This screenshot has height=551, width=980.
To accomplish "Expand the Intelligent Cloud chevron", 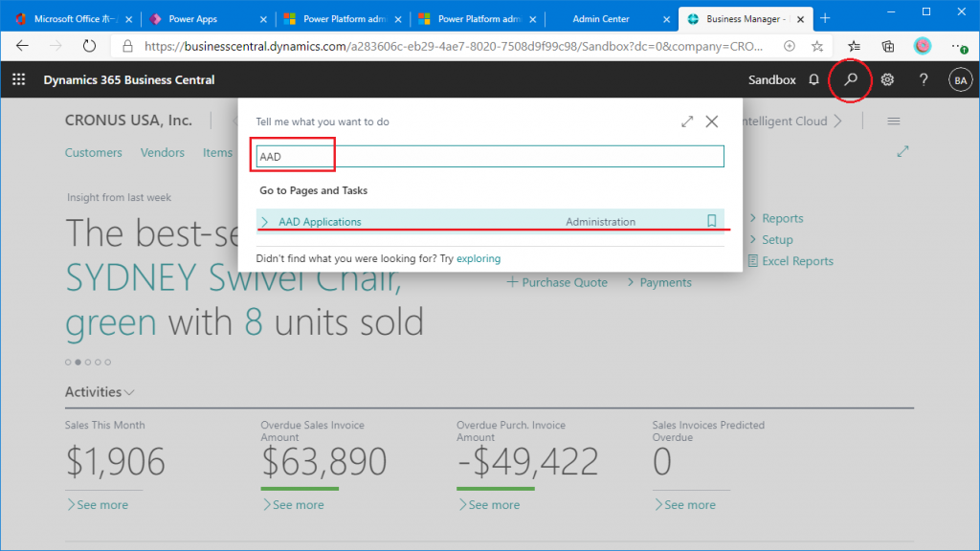I will 838,121.
